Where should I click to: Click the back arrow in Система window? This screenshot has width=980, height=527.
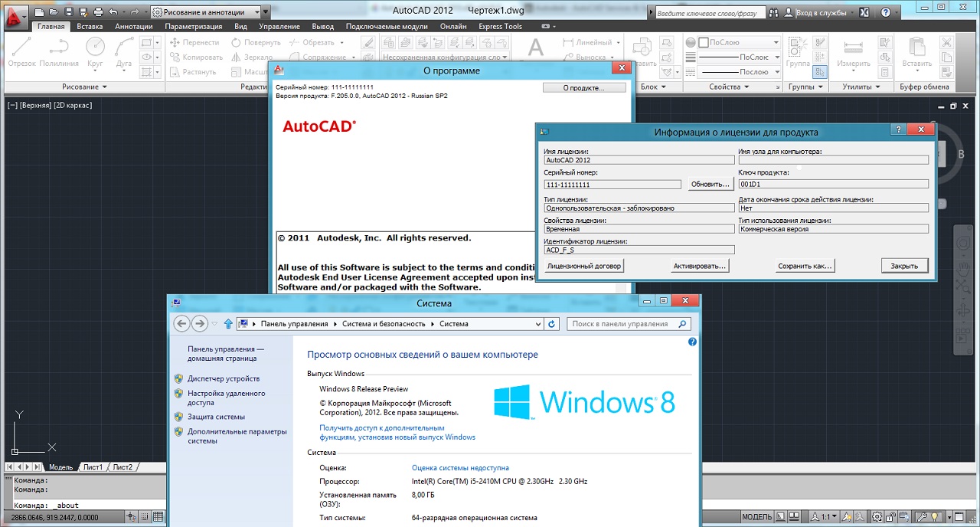(x=181, y=324)
